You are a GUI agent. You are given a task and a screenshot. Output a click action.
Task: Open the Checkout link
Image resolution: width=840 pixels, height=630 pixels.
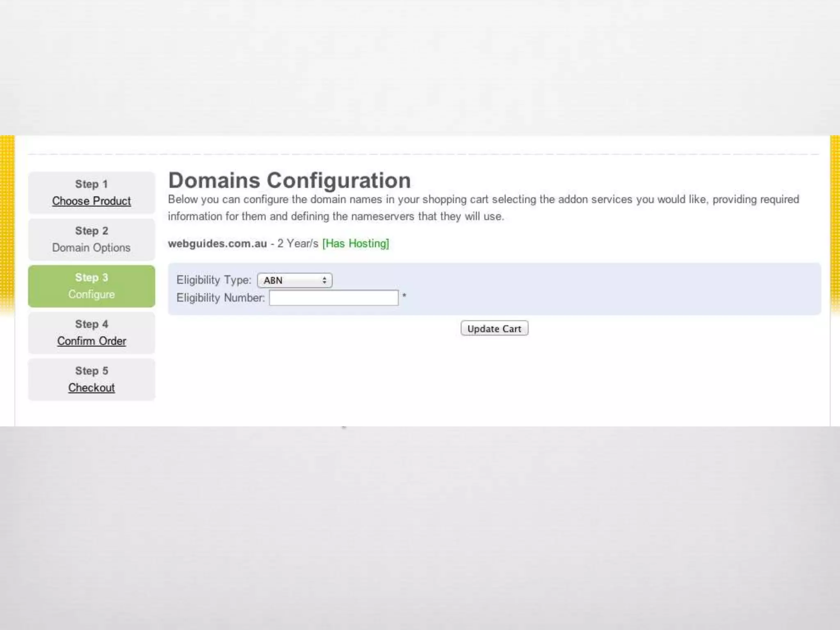tap(91, 388)
